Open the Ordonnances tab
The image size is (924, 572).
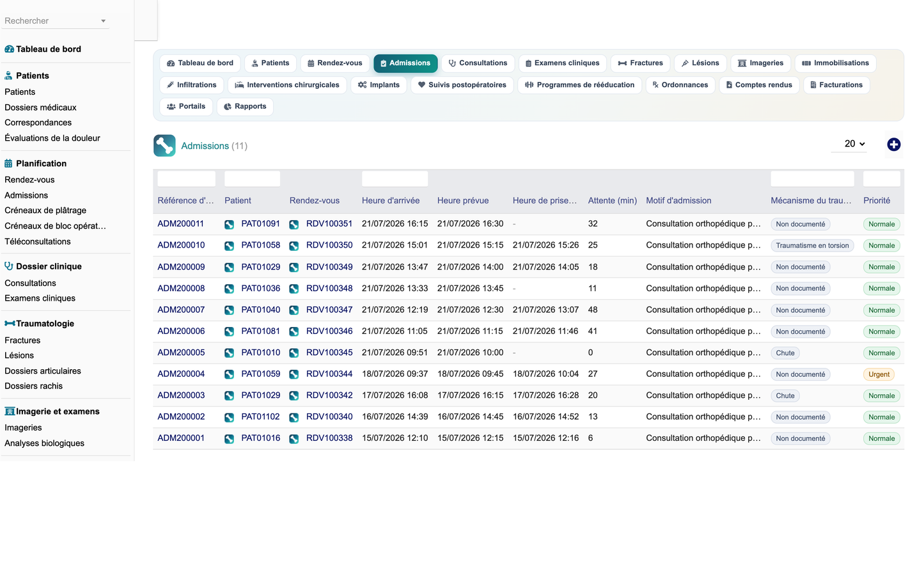click(x=680, y=85)
